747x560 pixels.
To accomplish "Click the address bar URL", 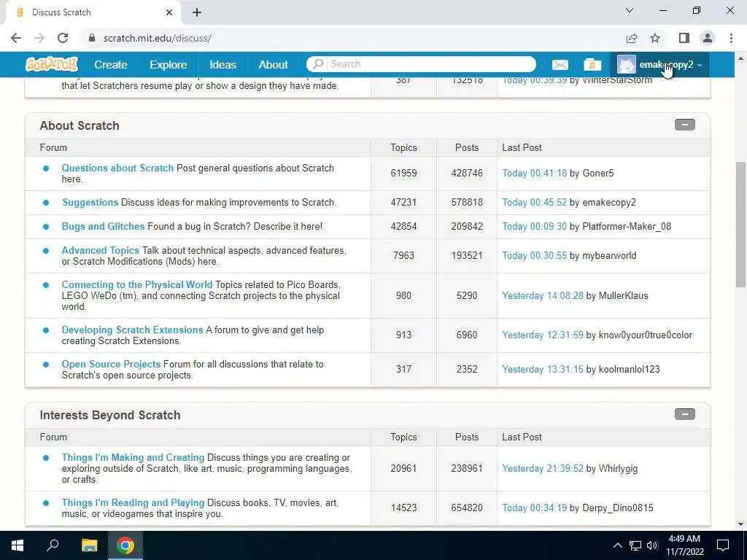I will (158, 38).
